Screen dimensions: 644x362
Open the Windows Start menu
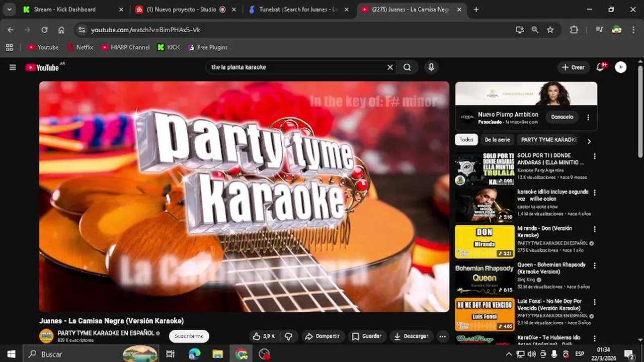pos(11,354)
